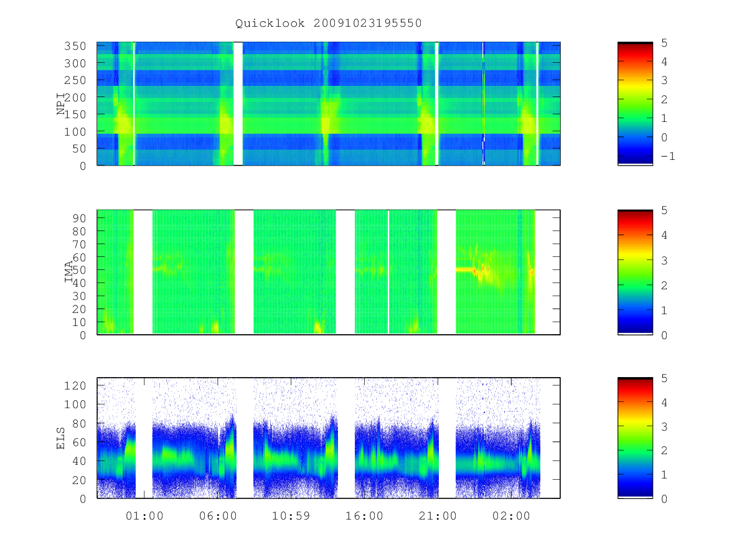Click the 3 label on ELS colorbar
The height and width of the screenshot is (560, 747).
tap(664, 426)
